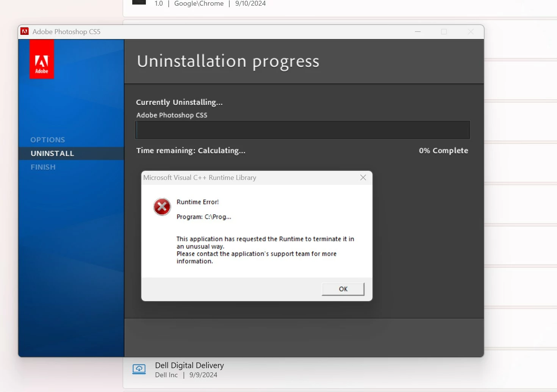Click 'Time remaining: Calculating...' text
Image resolution: width=557 pixels, height=392 pixels.
[191, 150]
